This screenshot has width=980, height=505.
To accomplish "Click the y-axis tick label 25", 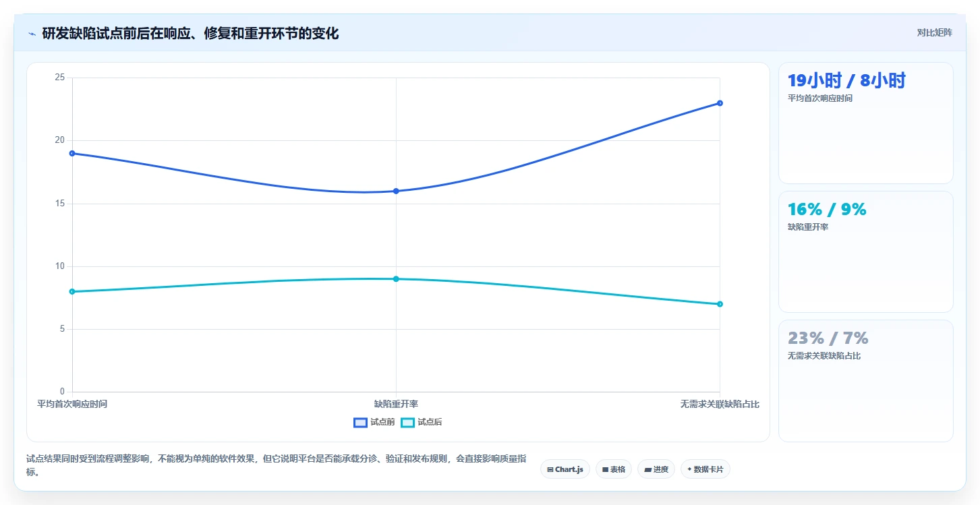I will (60, 78).
